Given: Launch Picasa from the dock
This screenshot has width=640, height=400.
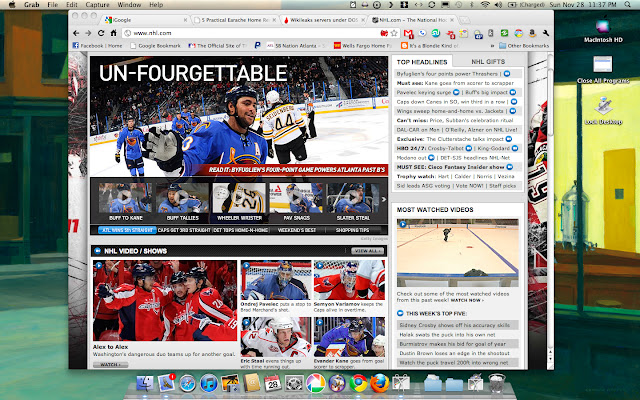Looking at the screenshot, I should [x=316, y=384].
